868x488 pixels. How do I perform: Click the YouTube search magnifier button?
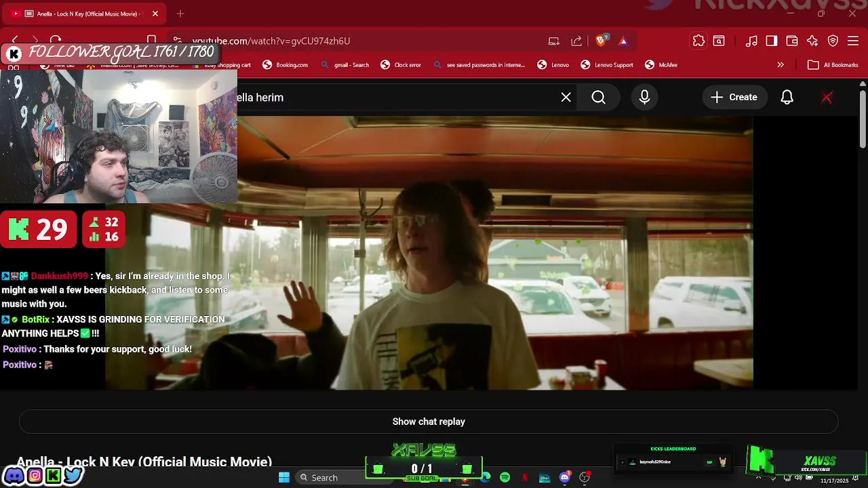click(x=599, y=98)
